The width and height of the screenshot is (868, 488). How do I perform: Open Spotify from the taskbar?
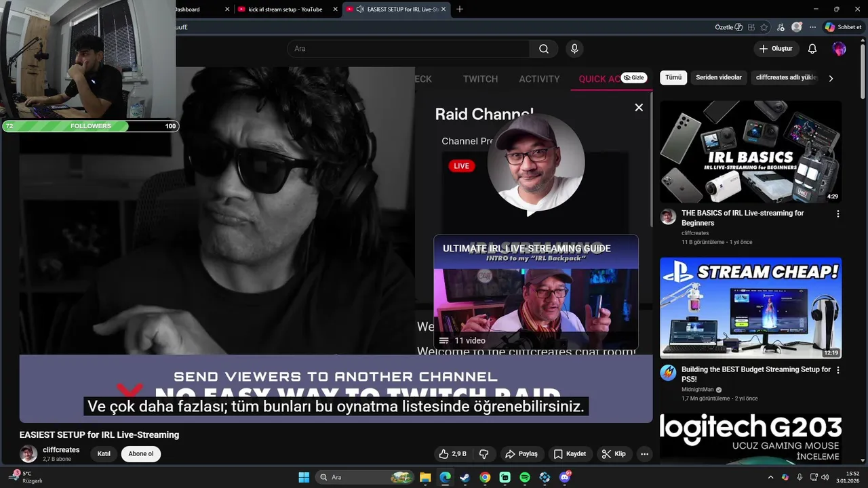[x=525, y=477]
